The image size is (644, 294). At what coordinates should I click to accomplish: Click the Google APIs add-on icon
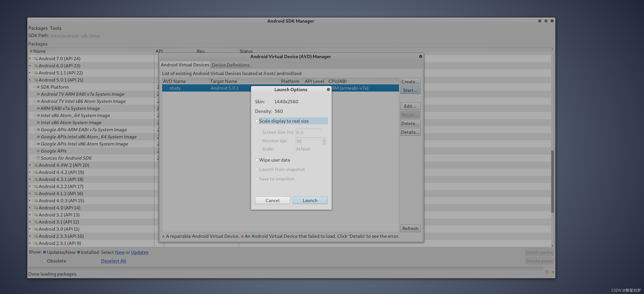pyautogui.click(x=38, y=151)
